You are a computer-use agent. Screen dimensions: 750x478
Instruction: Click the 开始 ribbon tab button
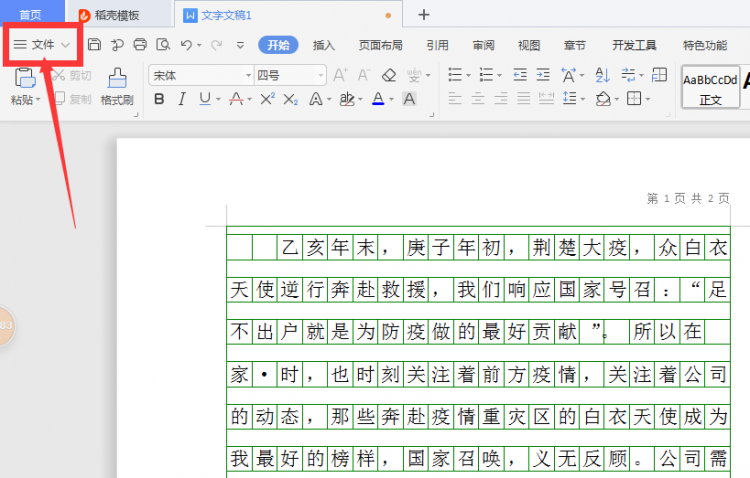pyautogui.click(x=278, y=45)
